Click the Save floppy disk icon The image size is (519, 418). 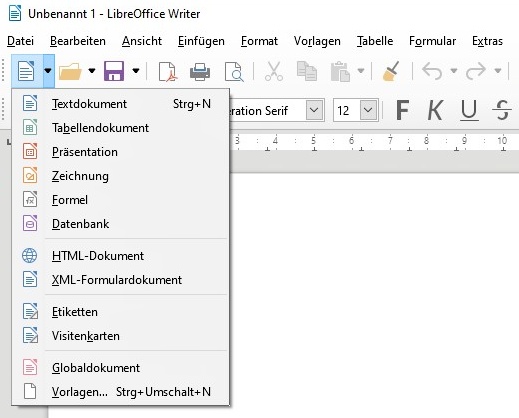coord(114,71)
